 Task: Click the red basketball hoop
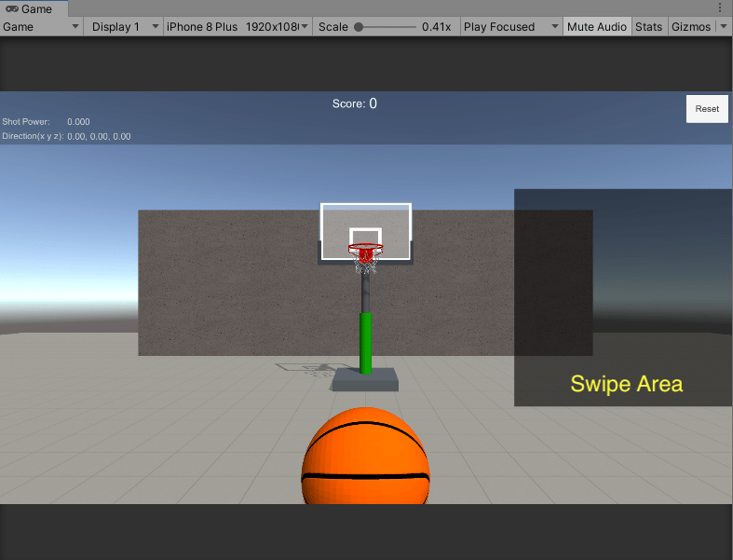[365, 252]
